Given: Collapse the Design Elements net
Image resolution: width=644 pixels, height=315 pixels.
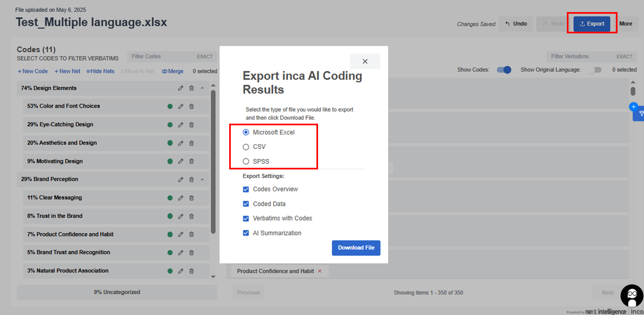Looking at the screenshot, I should pyautogui.click(x=202, y=88).
